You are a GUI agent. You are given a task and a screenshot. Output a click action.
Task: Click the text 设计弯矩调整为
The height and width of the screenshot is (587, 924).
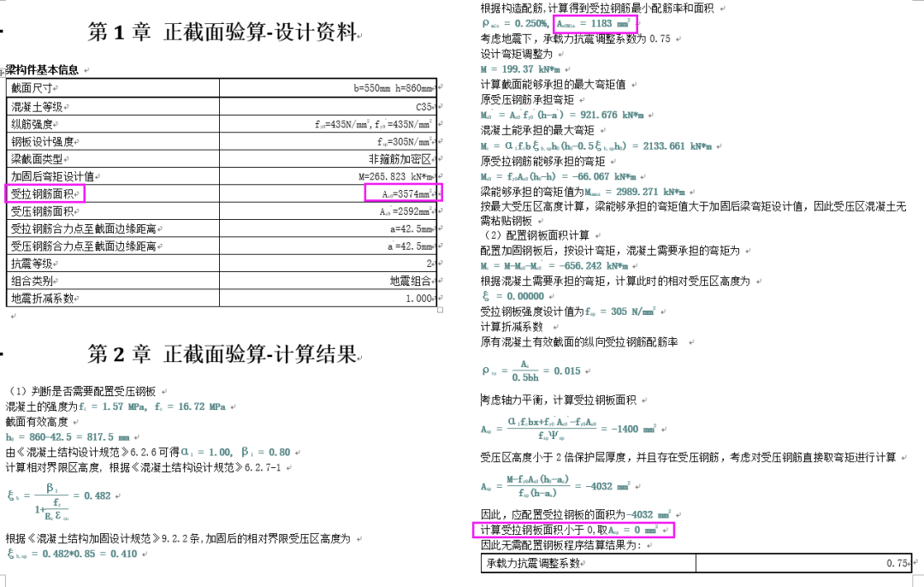tap(517, 54)
